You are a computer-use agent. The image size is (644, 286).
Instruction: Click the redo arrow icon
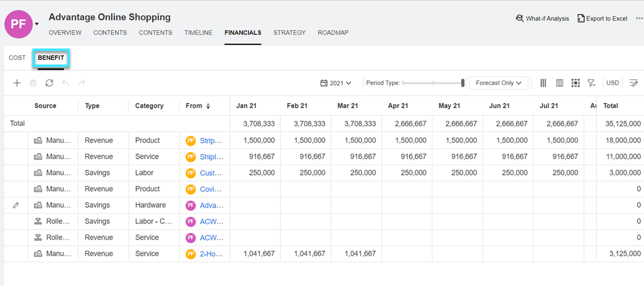tap(81, 83)
